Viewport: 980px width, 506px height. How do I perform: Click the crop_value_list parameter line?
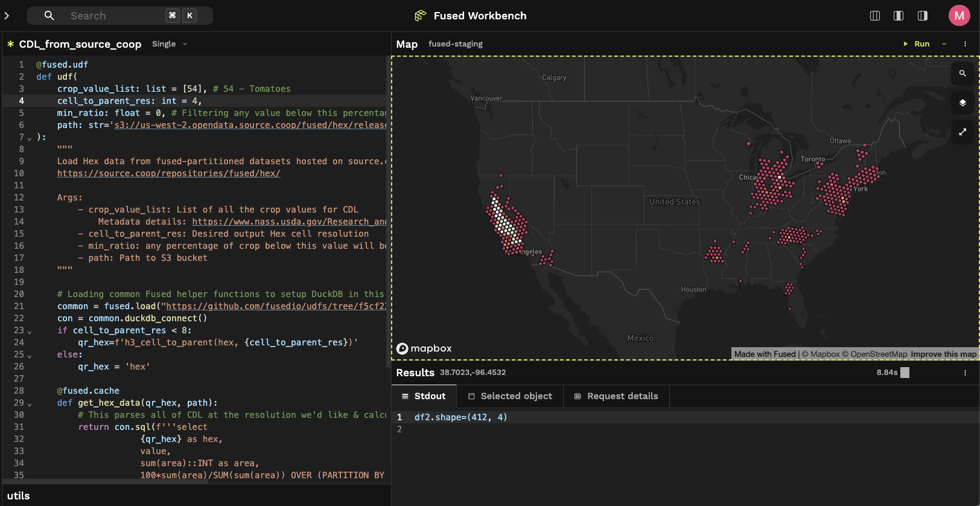pos(174,89)
